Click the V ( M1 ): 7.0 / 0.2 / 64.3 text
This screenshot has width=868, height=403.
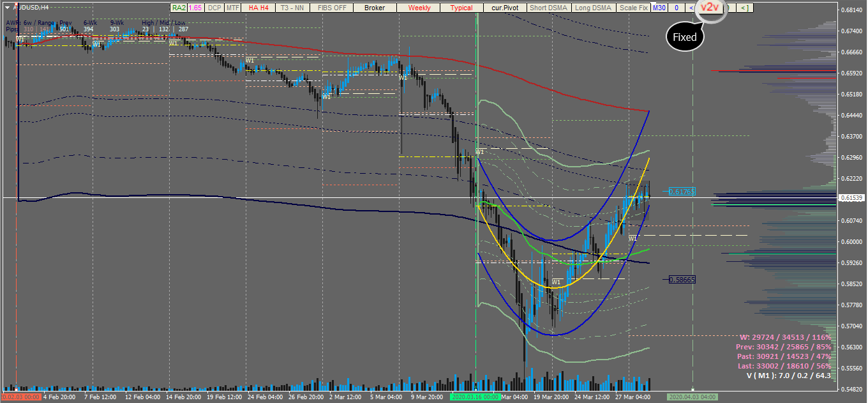pos(789,376)
